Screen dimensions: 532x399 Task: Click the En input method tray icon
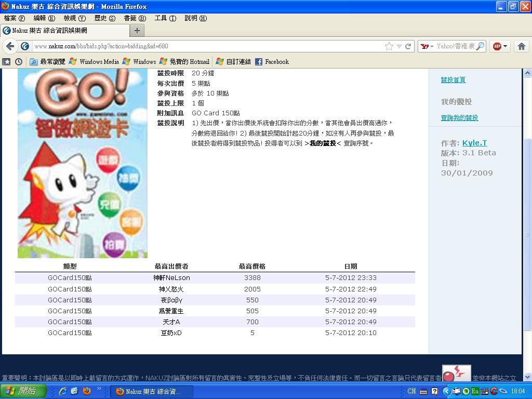click(475, 391)
